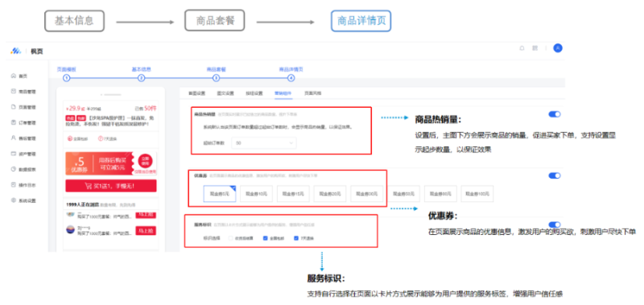The height and width of the screenshot is (305, 644).
Task: Switch to the 按钮设置 tab
Action: (x=254, y=93)
